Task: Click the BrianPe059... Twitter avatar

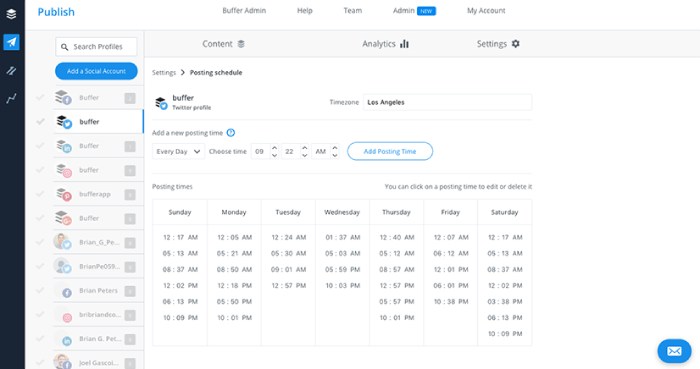Action: 62,265
